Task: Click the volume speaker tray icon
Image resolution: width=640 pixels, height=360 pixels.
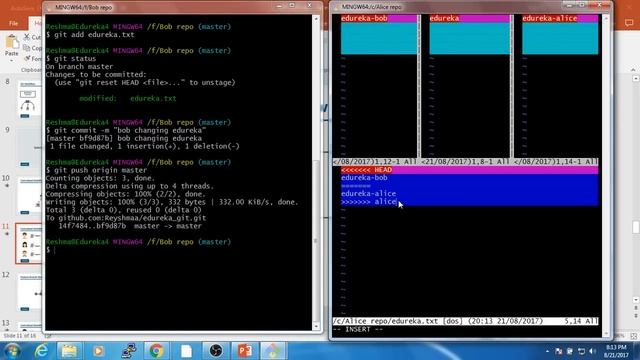Action: 593,351
